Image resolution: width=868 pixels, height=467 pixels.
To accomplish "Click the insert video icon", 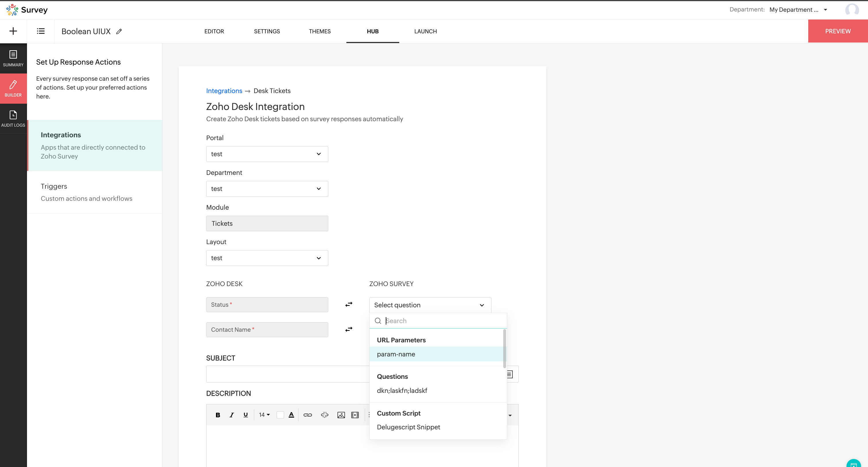I will tap(355, 415).
